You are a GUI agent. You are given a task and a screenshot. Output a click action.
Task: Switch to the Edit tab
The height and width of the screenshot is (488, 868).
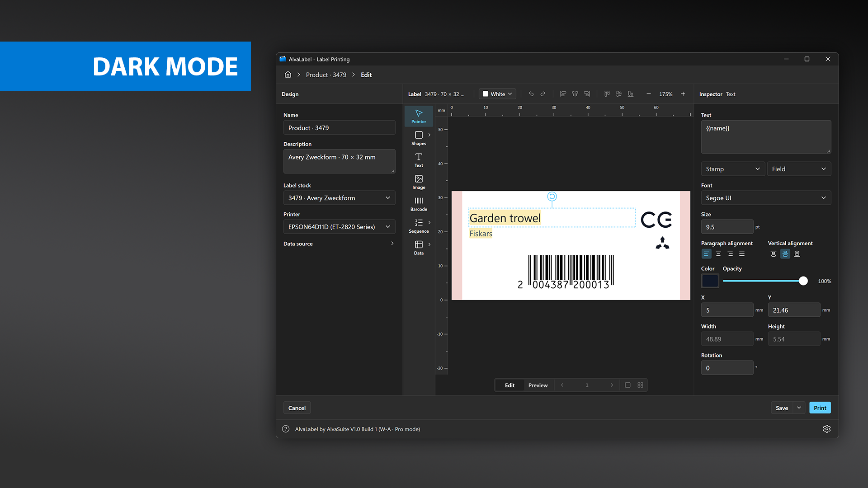(x=509, y=385)
